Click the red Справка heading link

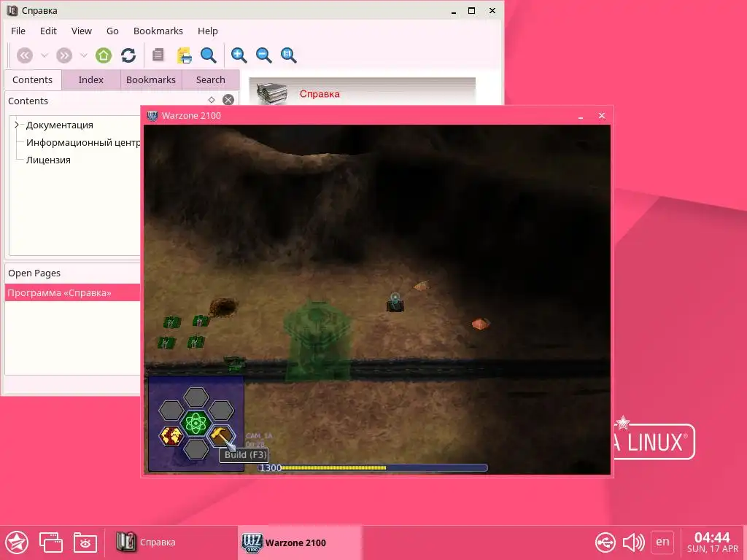(x=320, y=94)
